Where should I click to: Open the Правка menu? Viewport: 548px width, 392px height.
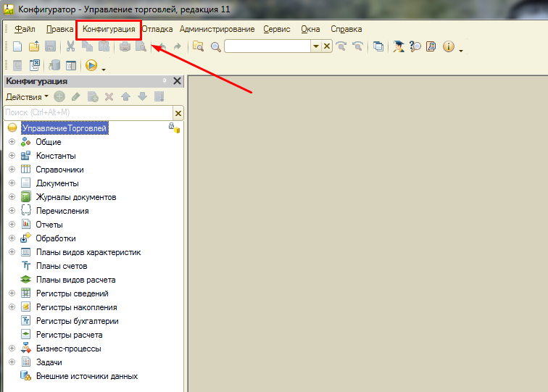(59, 29)
